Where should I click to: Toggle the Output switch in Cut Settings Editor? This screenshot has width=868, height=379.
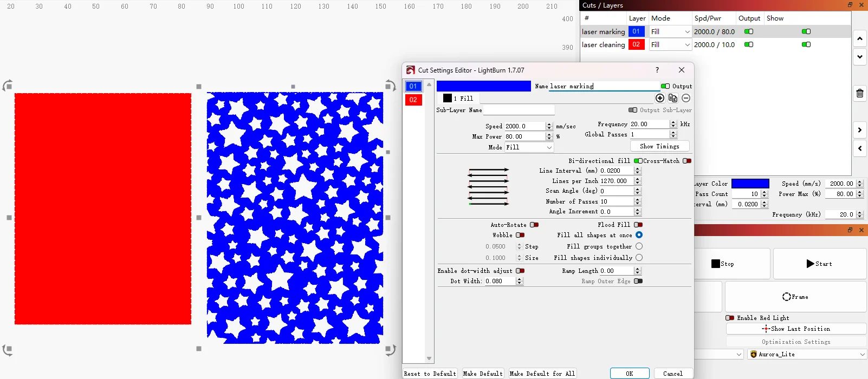click(x=665, y=86)
